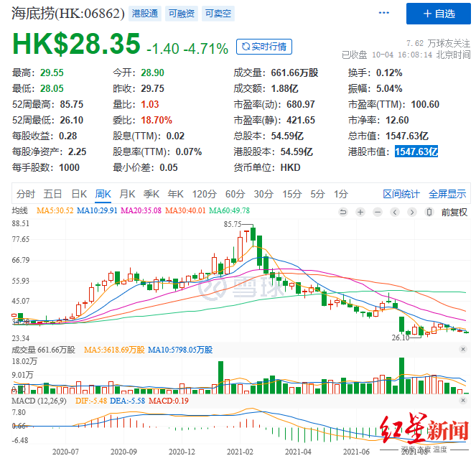The height and width of the screenshot is (461, 476).
Task: Close the MACD indicator panel
Action: pos(462,400)
